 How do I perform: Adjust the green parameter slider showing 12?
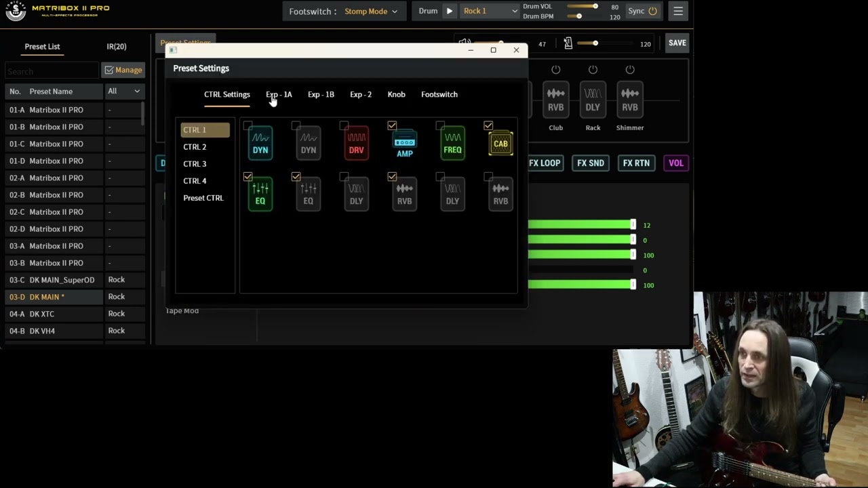[x=582, y=225]
